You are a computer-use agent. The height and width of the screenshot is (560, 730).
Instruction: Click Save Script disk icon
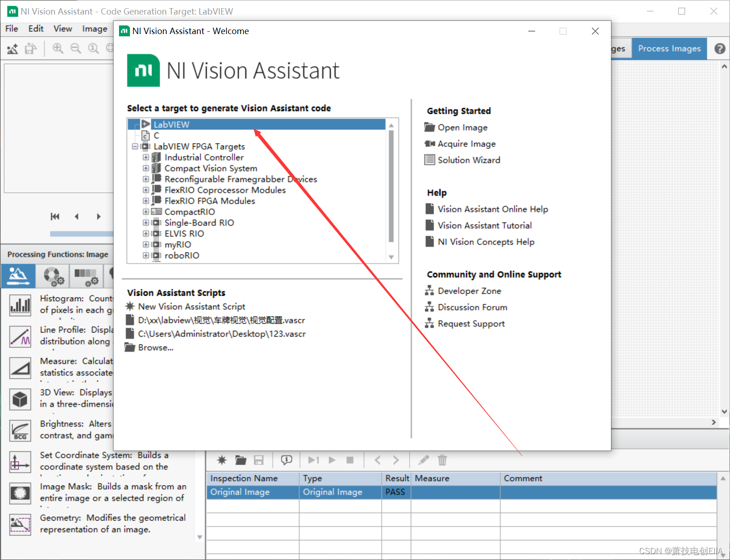(258, 460)
